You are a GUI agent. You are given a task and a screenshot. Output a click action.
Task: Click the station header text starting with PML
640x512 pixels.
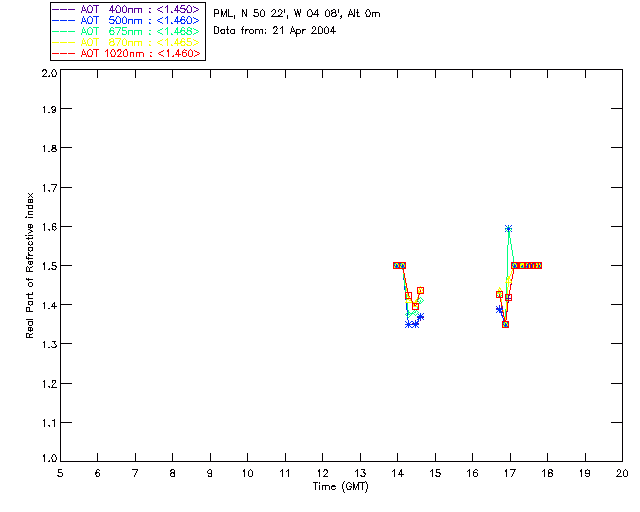coord(297,14)
